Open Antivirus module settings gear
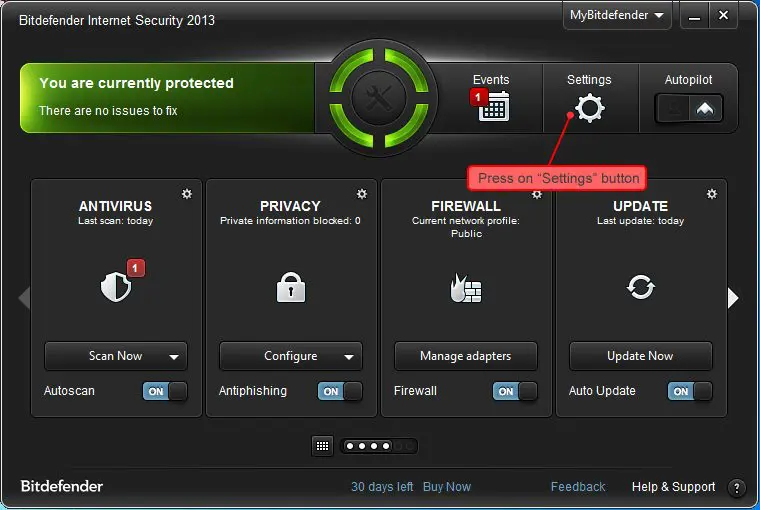Viewport: 760px width, 510px height. pyautogui.click(x=187, y=194)
